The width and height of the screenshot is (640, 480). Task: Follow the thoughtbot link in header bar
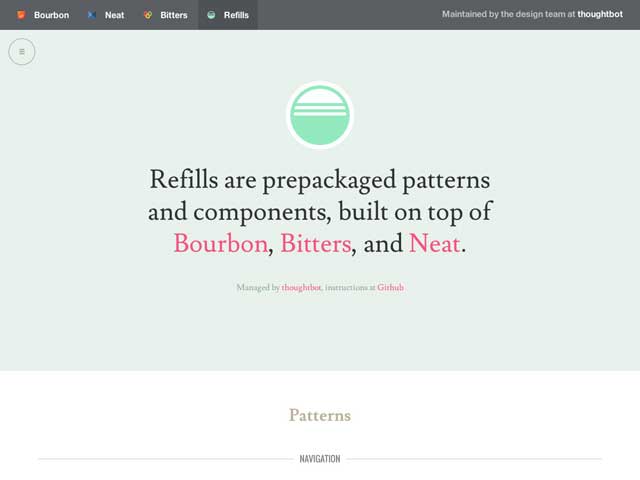pos(600,15)
